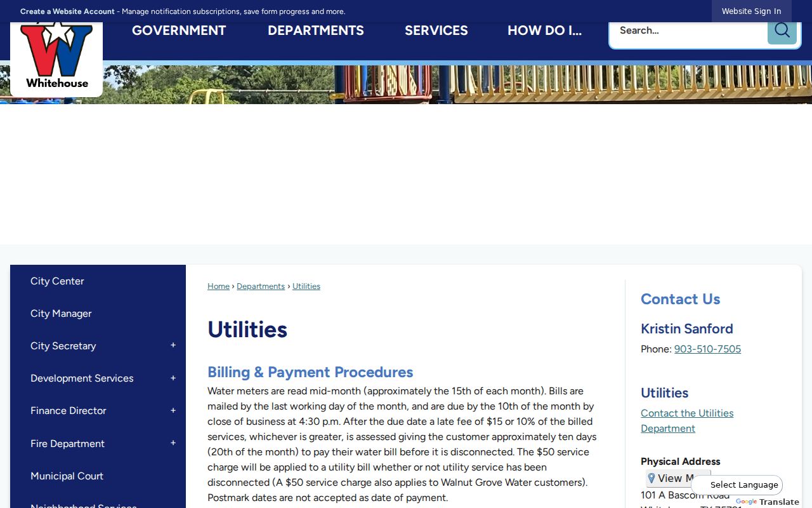Click the View Map button
The image size is (812, 508).
pyautogui.click(x=678, y=478)
